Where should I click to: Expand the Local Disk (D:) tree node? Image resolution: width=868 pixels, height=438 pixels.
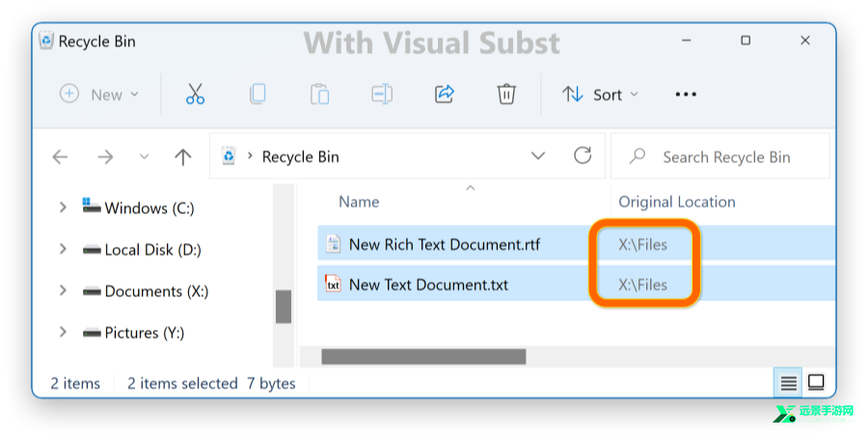tap(63, 250)
